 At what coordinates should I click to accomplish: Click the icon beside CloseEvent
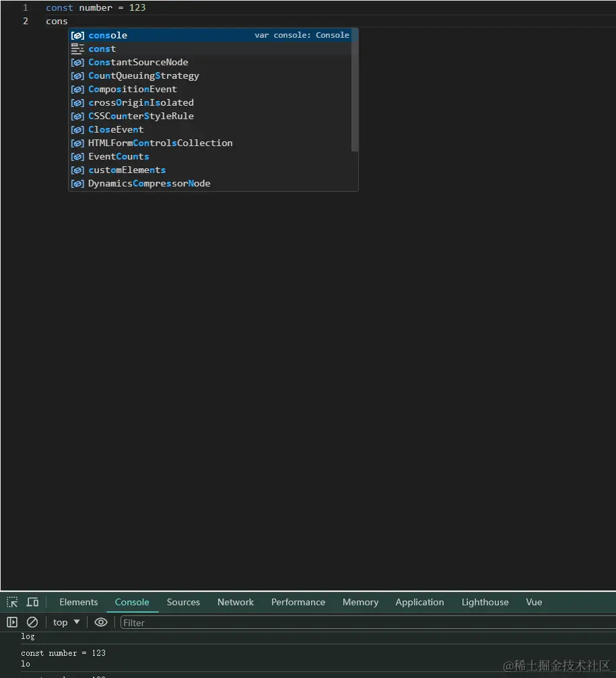tap(77, 130)
